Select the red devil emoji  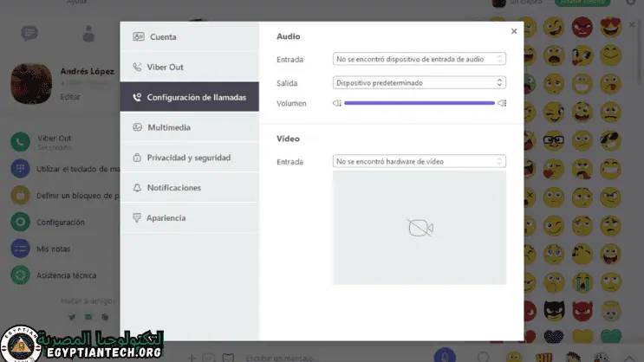point(582,311)
